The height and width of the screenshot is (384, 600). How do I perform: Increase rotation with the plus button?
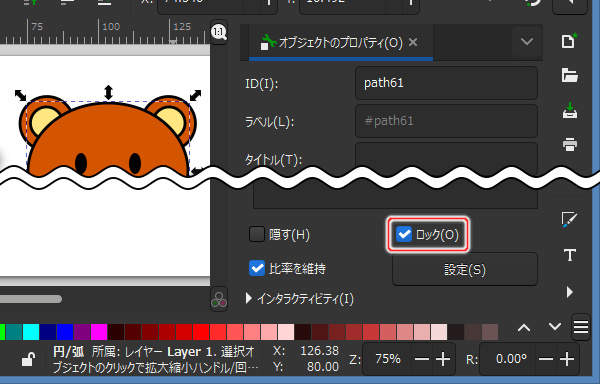click(567, 359)
